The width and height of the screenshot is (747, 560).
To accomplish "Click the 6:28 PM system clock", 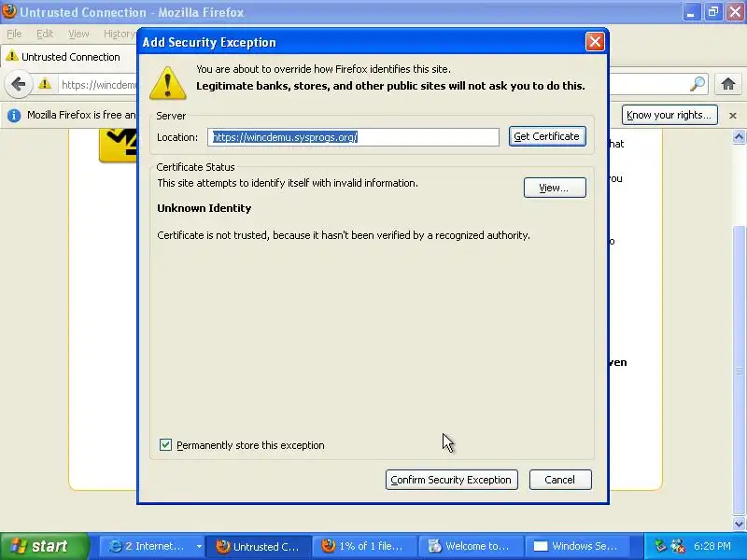I will [712, 546].
